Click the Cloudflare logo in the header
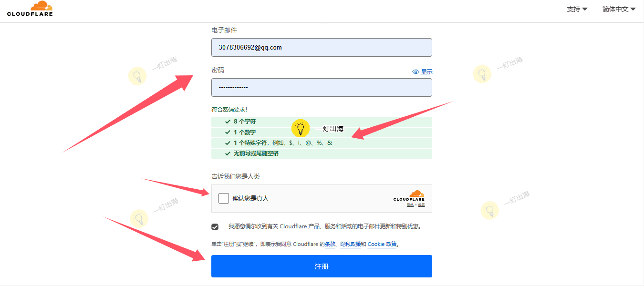Image resolution: width=644 pixels, height=286 pixels. (30, 9)
